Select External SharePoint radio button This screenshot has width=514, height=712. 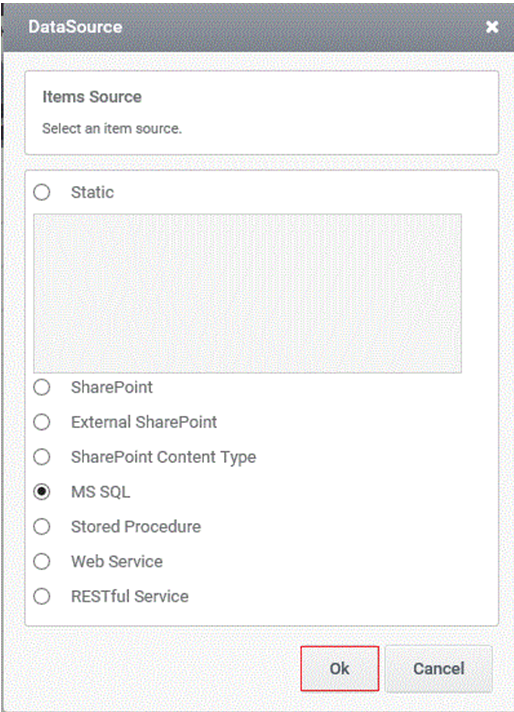[x=42, y=422]
